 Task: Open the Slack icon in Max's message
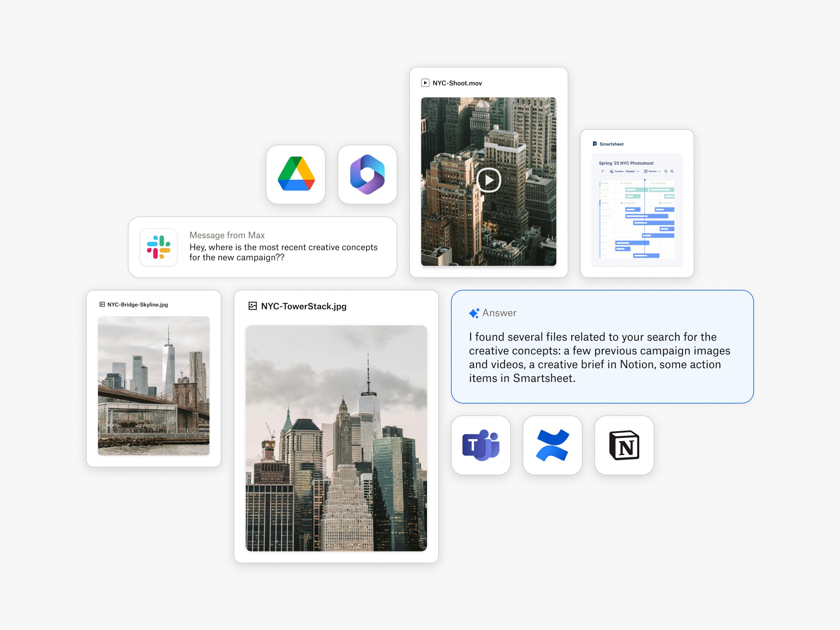coord(159,247)
